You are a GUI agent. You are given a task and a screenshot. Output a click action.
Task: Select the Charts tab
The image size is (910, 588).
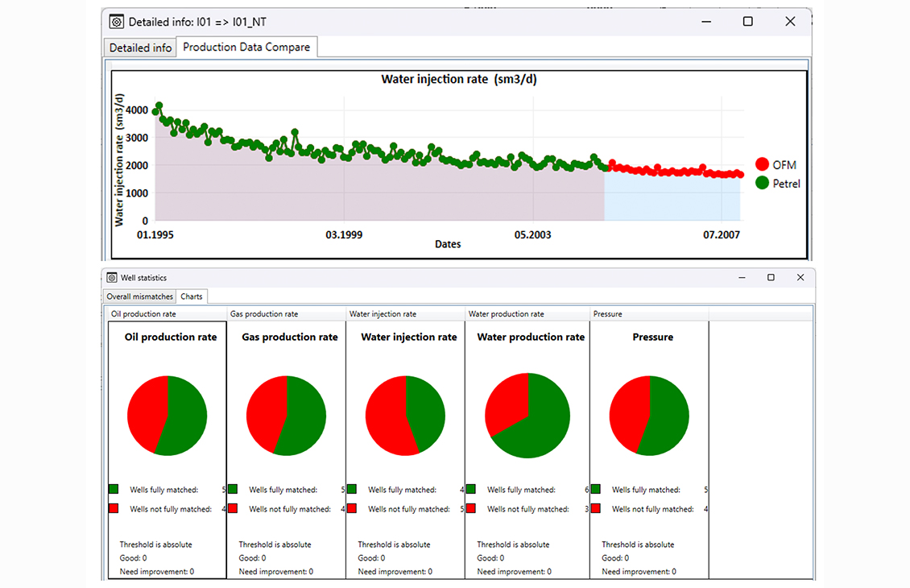[192, 296]
